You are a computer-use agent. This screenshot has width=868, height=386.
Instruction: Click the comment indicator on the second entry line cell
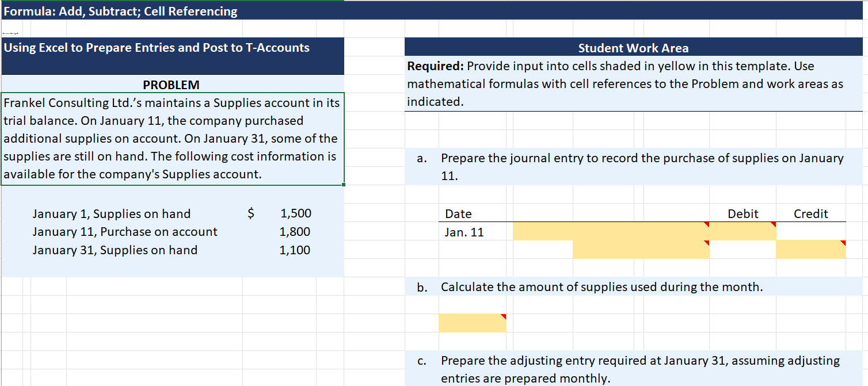[x=706, y=243]
